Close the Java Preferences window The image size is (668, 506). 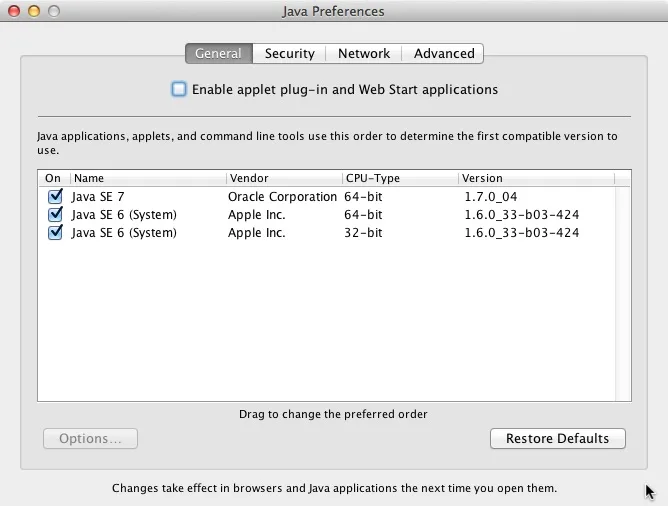coord(14,11)
